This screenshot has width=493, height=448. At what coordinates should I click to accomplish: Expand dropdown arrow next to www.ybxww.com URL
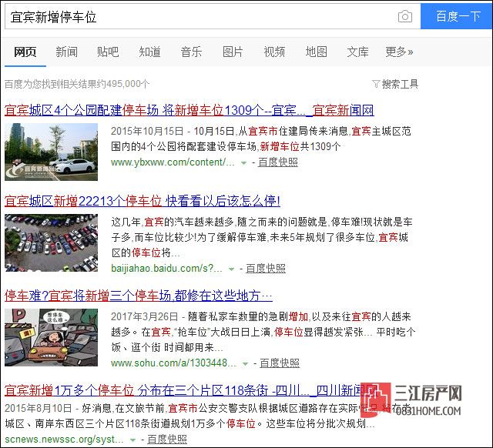click(243, 162)
